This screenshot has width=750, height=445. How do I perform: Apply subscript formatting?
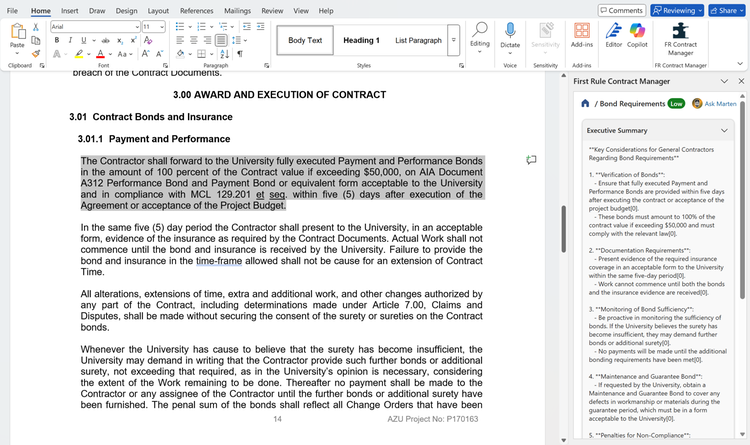pos(120,41)
